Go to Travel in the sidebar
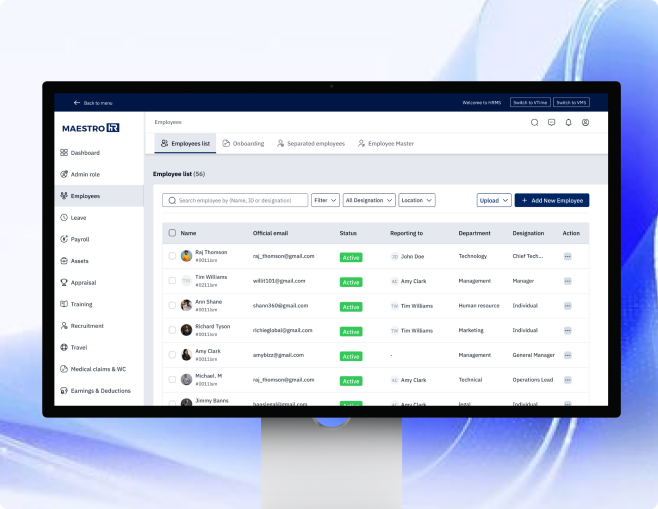The height and width of the screenshot is (509, 658). (79, 347)
